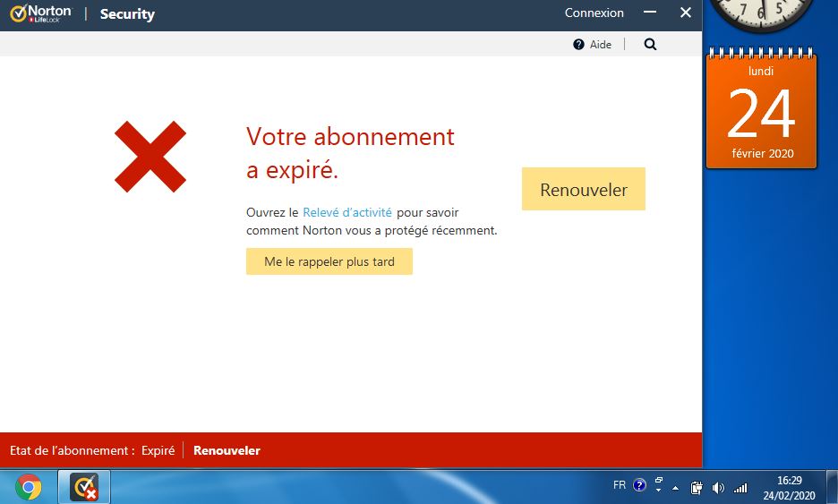Open the language bar help icon
The image size is (838, 504).
(x=639, y=485)
